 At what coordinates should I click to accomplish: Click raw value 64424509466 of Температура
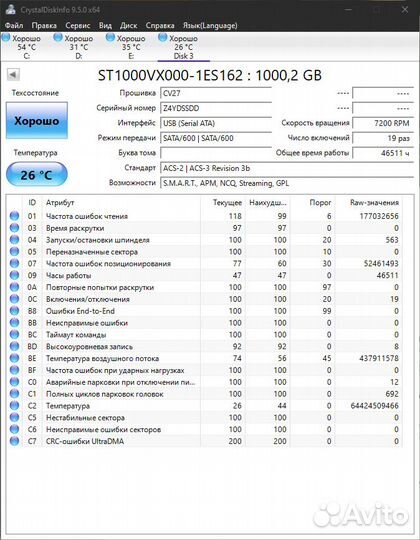(x=375, y=405)
